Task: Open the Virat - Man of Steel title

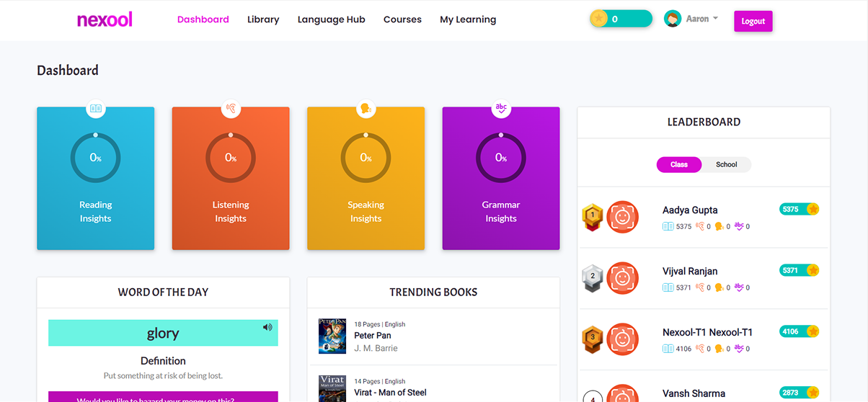Action: (390, 393)
